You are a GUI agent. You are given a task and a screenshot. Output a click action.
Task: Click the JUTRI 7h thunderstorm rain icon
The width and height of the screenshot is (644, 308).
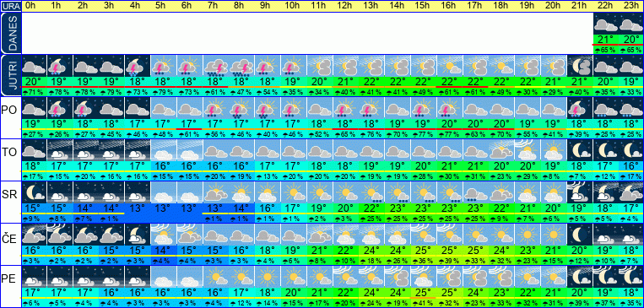pyautogui.click(x=215, y=66)
